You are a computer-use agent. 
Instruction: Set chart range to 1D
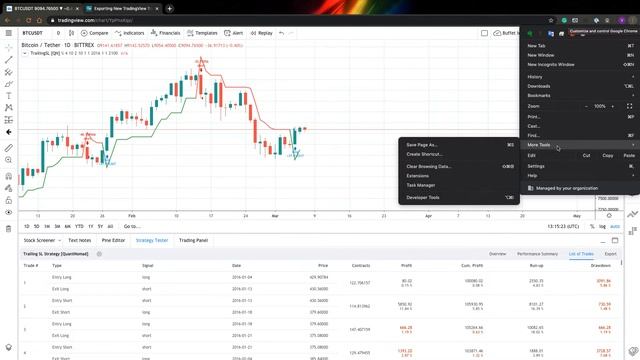27,226
